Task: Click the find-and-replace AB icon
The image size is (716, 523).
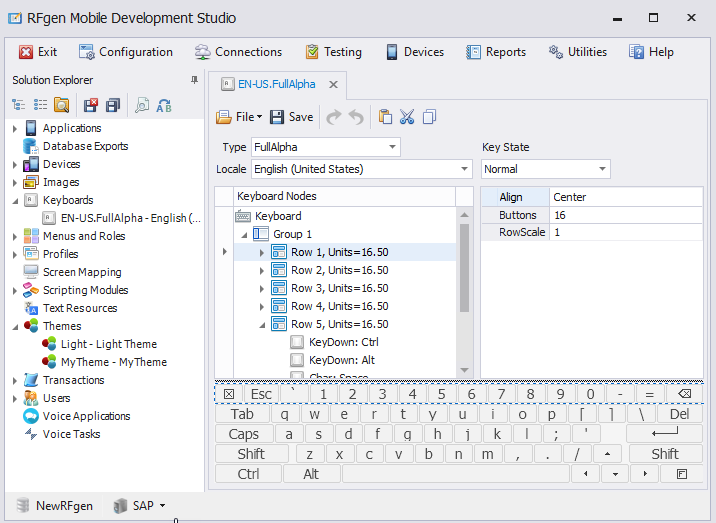Action: point(164,105)
